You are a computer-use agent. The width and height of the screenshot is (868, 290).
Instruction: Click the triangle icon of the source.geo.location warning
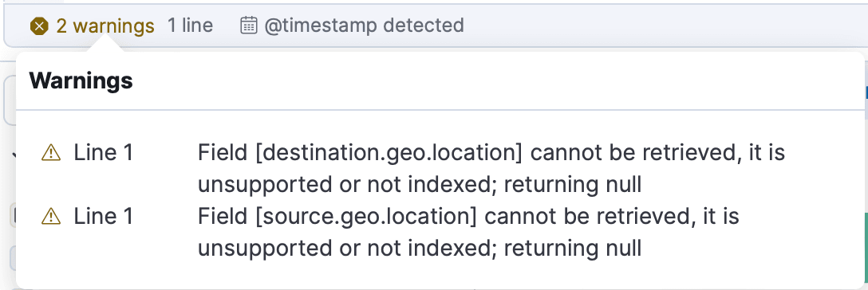(51, 216)
